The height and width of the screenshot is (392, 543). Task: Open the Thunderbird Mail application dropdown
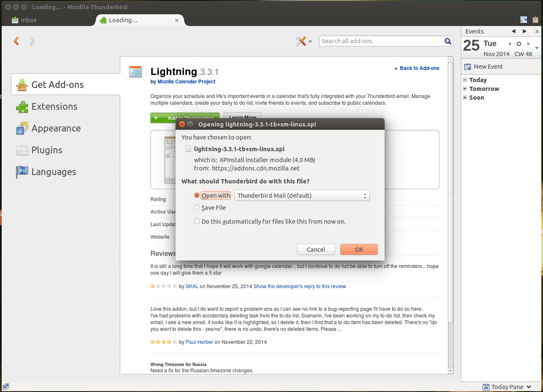pyautogui.click(x=302, y=196)
